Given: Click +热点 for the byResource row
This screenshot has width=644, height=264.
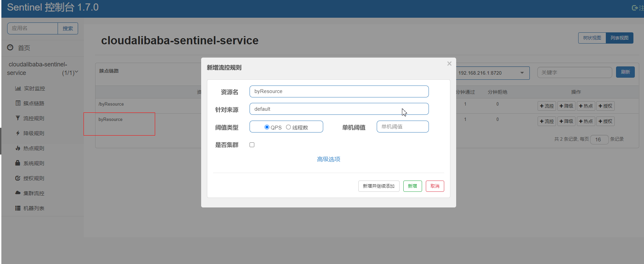Looking at the screenshot, I should 586,121.
